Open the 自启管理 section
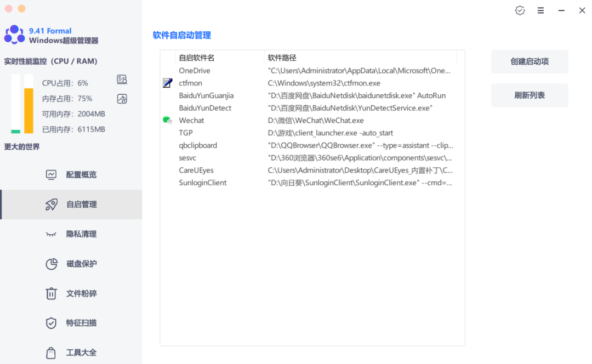 72,204
